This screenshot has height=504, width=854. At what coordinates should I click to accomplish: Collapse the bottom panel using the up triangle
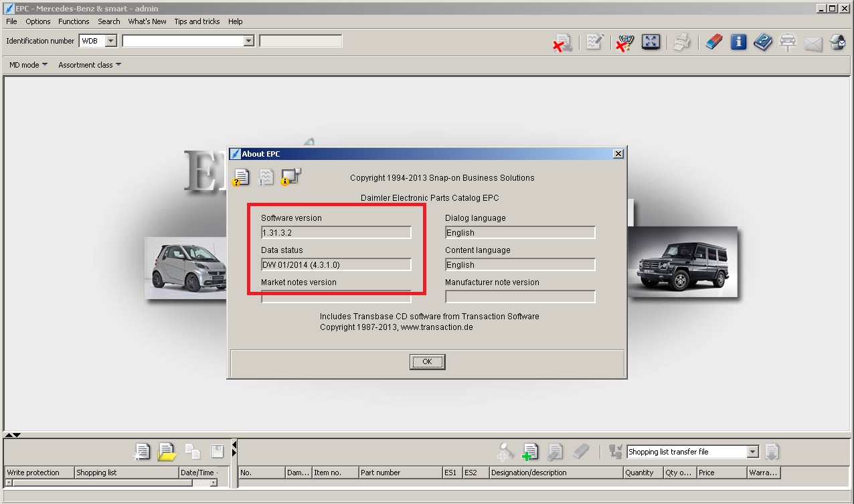(x=9, y=435)
